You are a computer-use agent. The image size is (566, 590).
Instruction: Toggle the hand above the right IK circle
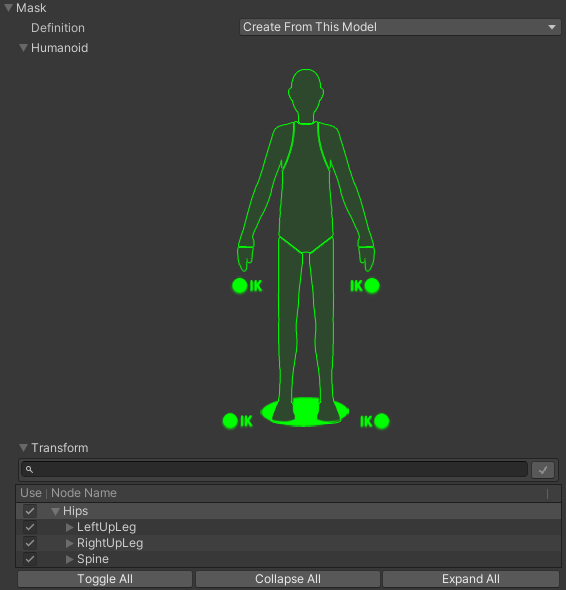[366, 258]
